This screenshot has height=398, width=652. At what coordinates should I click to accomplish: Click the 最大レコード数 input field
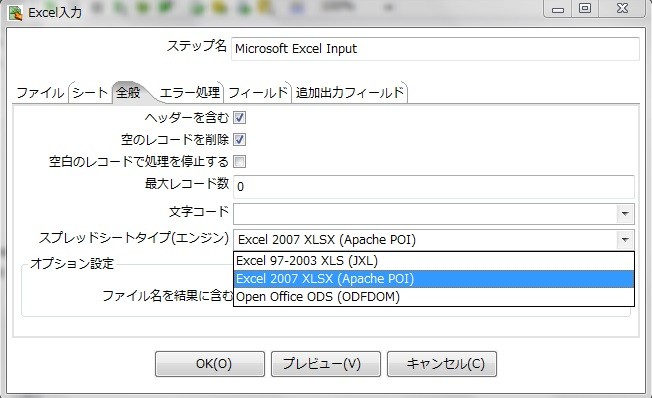[x=434, y=186]
